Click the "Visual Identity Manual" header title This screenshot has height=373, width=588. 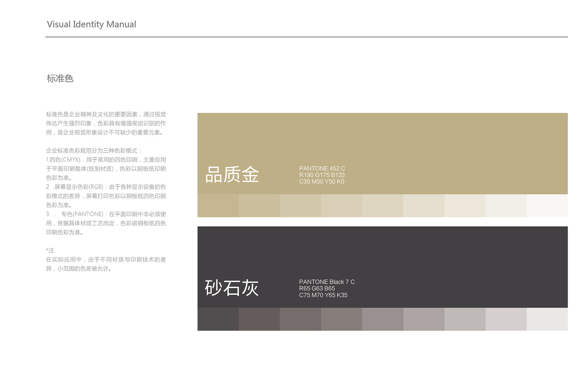click(x=91, y=24)
